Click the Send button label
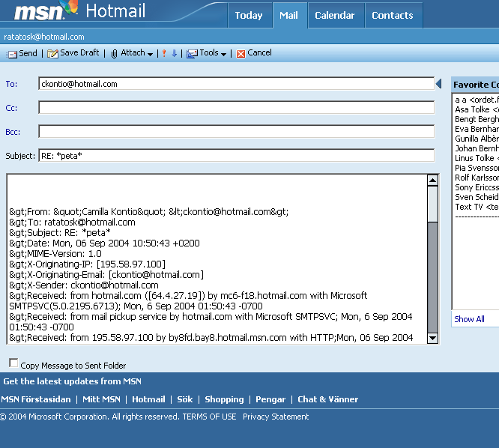Screen dimensions: 499x448 pos(28,53)
